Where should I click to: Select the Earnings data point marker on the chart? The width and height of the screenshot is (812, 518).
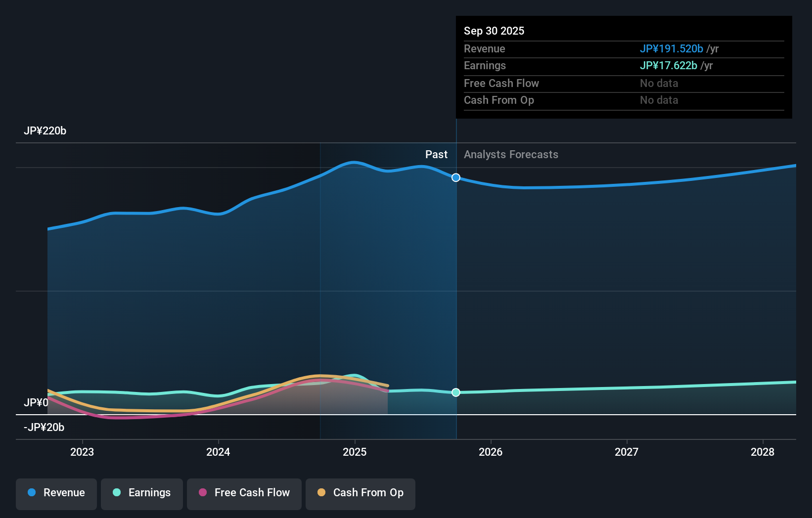(455, 392)
